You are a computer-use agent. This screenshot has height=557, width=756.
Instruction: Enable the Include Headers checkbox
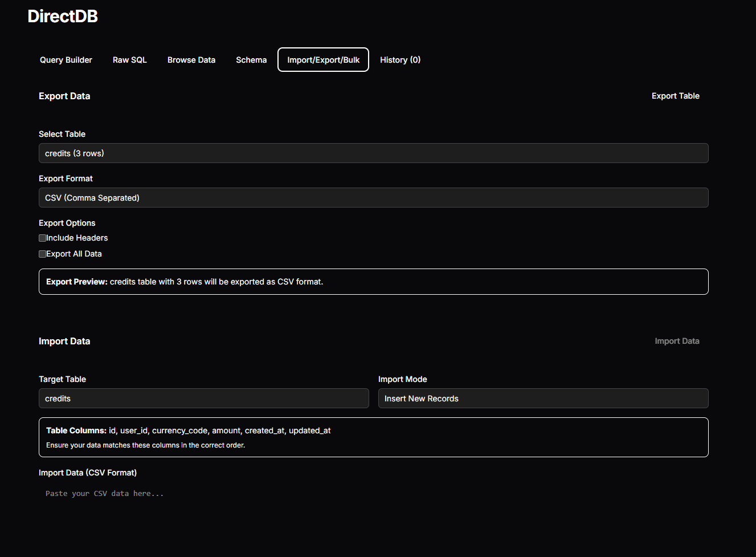[43, 238]
